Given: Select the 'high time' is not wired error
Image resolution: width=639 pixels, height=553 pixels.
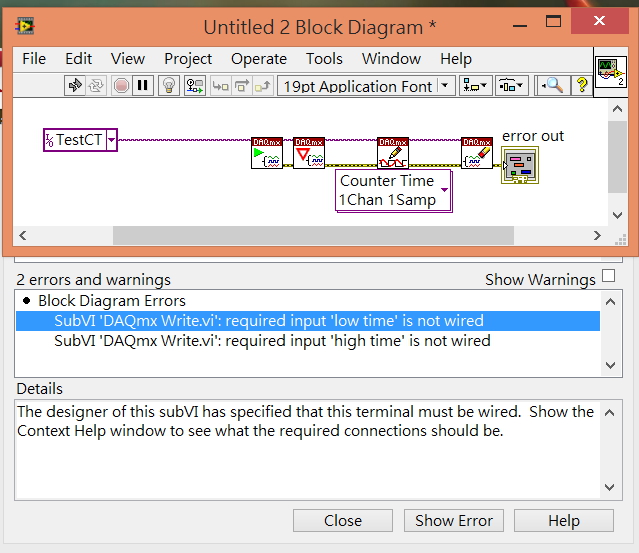Looking at the screenshot, I should (308, 341).
